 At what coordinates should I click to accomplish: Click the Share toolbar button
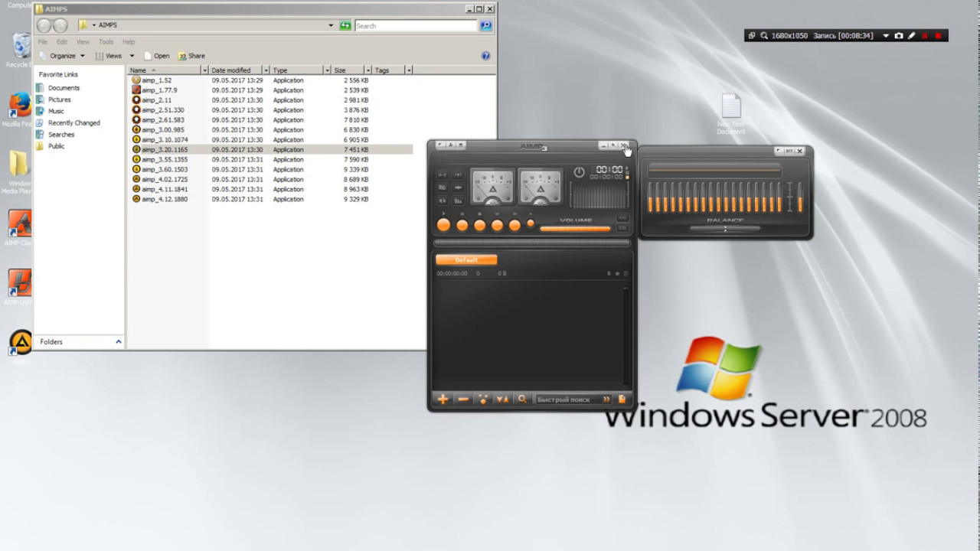pos(191,56)
